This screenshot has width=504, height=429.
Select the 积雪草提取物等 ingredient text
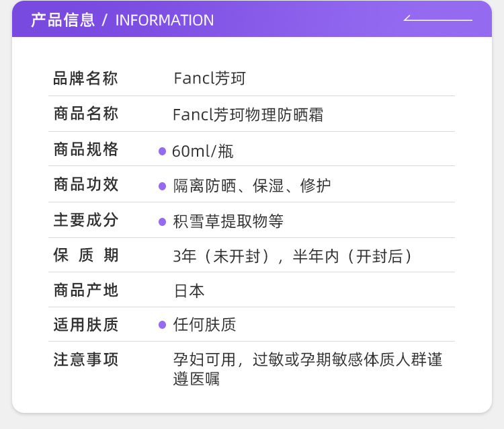[228, 221]
